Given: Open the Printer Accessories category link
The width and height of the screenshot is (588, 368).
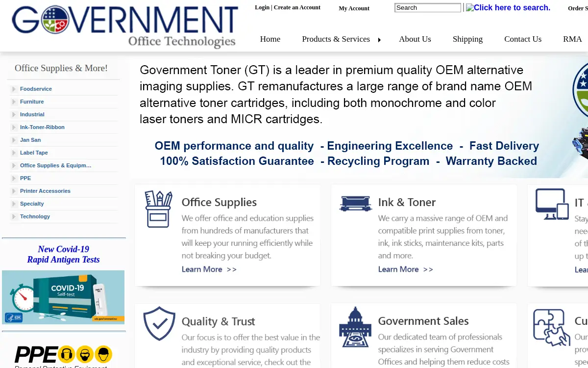Looking at the screenshot, I should pyautogui.click(x=45, y=191).
